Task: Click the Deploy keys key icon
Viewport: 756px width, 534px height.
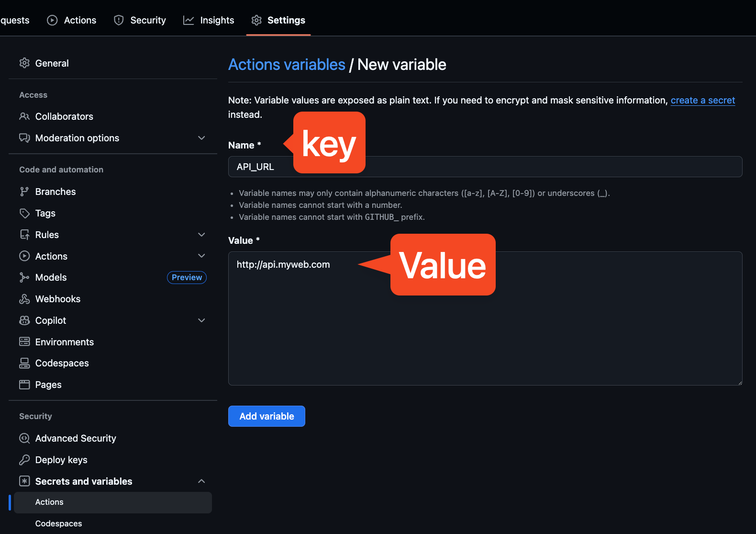Action: (24, 460)
